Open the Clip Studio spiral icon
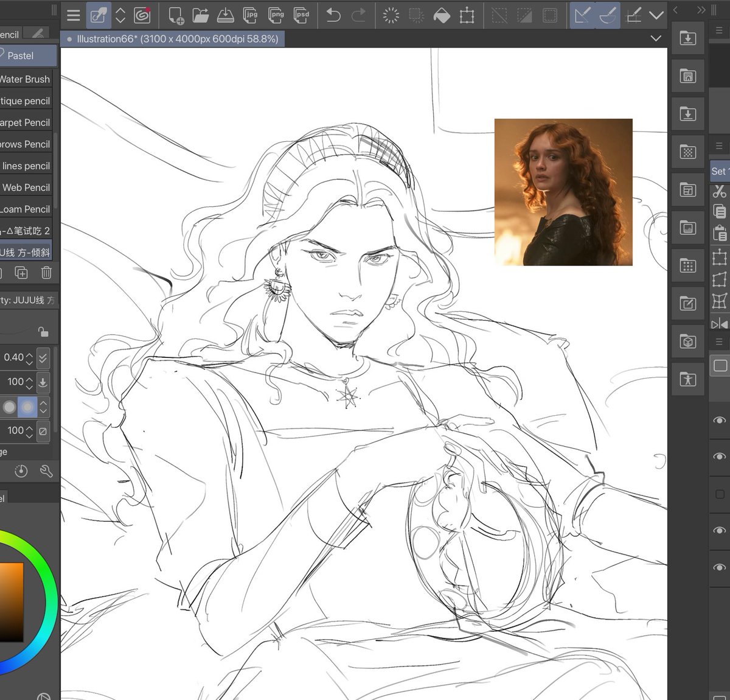 tap(142, 16)
